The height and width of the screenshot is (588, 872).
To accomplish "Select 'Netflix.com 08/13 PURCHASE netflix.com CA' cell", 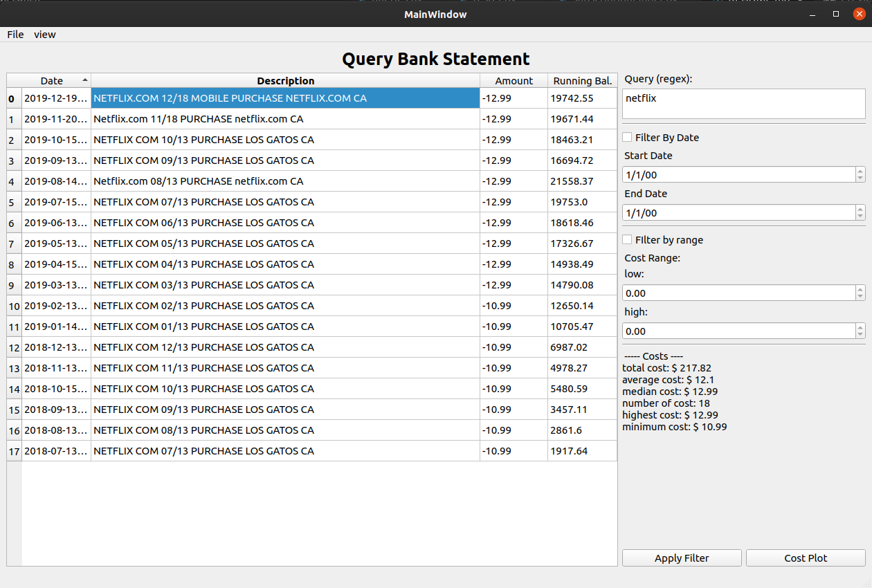I will 285,181.
